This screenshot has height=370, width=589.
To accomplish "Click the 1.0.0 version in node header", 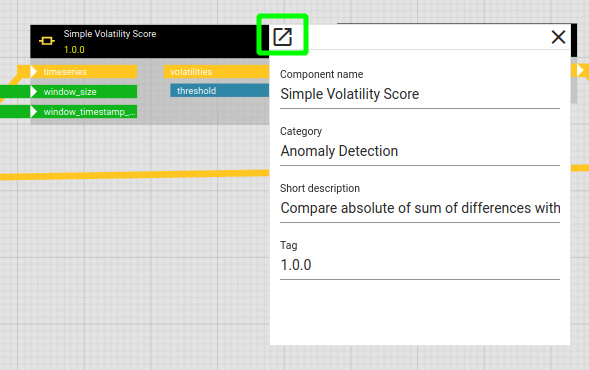I will [74, 50].
